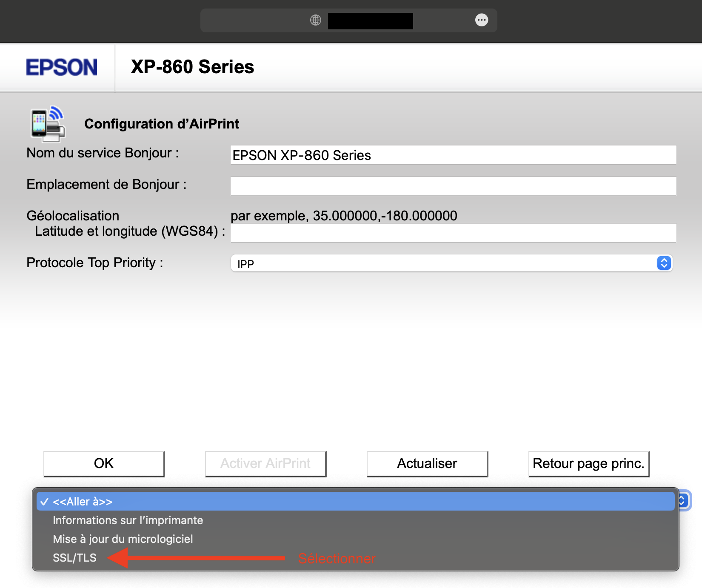The height and width of the screenshot is (588, 702).
Task: Click the XP-860 Series heading
Action: point(192,67)
